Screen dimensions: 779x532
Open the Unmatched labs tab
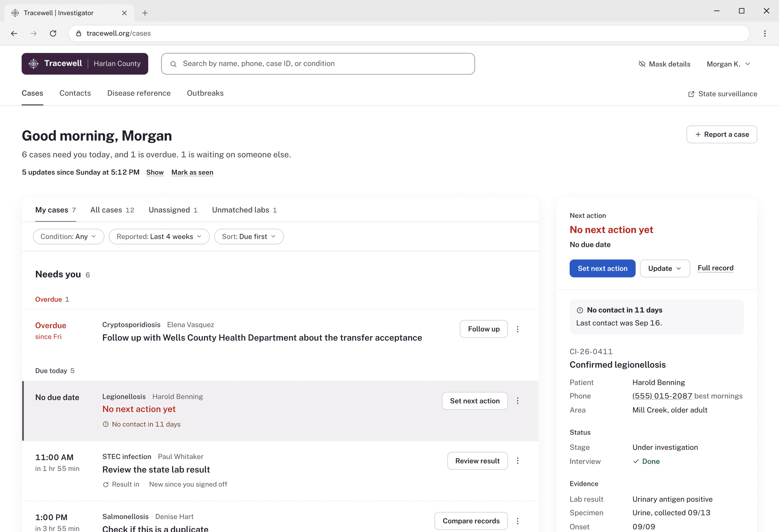244,210
